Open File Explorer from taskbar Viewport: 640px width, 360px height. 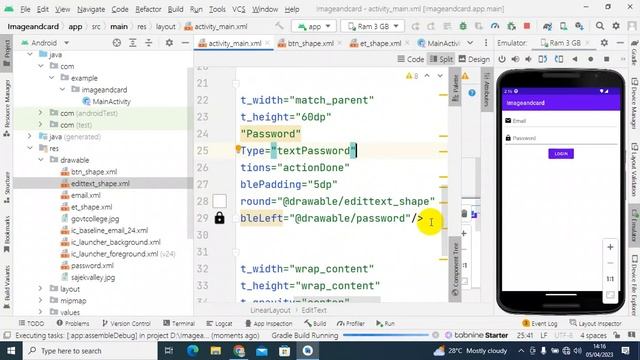pos(216,351)
